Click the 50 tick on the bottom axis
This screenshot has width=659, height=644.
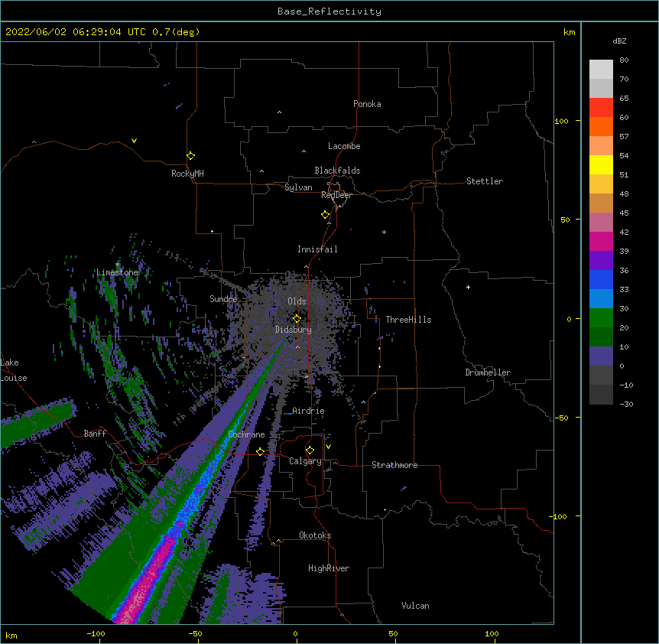pos(393,633)
